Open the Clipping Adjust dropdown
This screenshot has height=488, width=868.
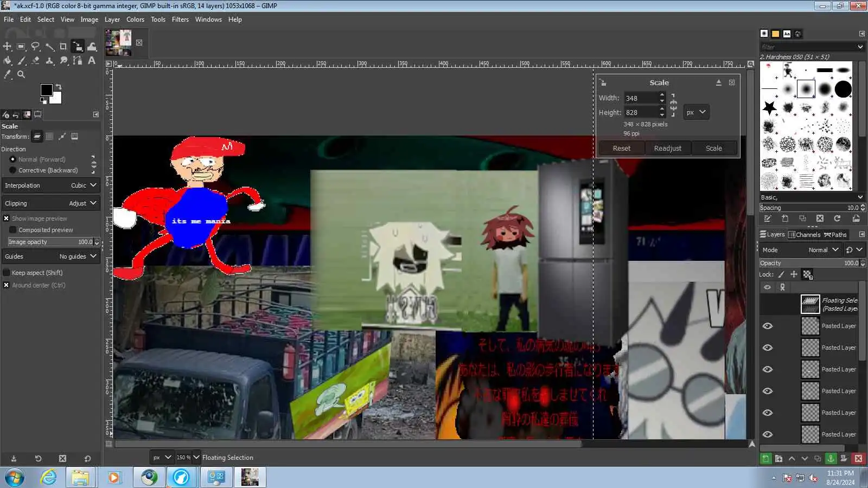(51, 203)
